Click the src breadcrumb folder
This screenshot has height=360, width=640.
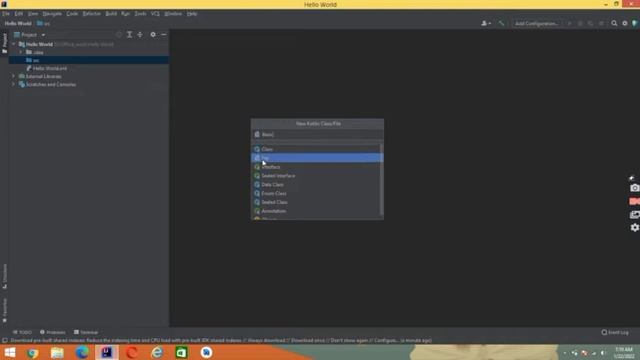pyautogui.click(x=43, y=23)
